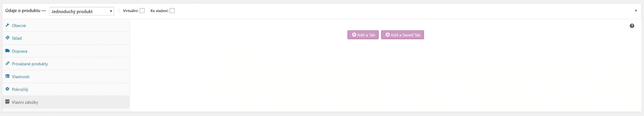Open the Jednoduchý produkt type dropdown
This screenshot has height=116, width=644.
coord(82,11)
